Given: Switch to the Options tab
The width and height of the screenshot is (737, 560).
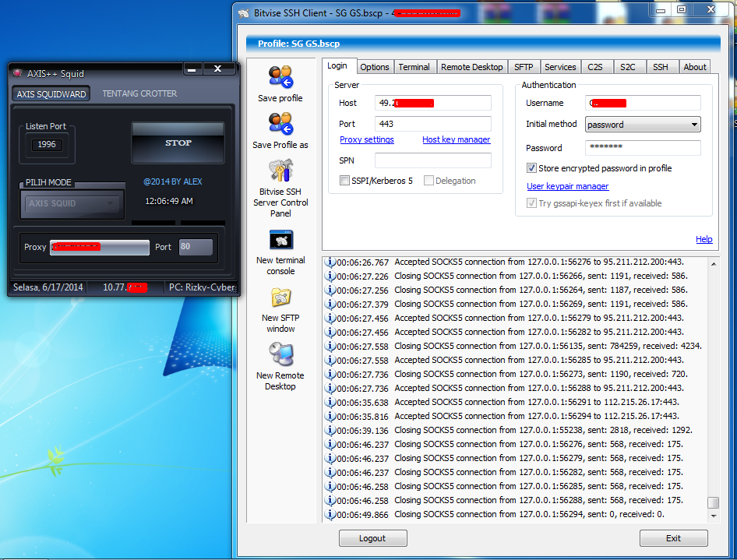Looking at the screenshot, I should (375, 67).
